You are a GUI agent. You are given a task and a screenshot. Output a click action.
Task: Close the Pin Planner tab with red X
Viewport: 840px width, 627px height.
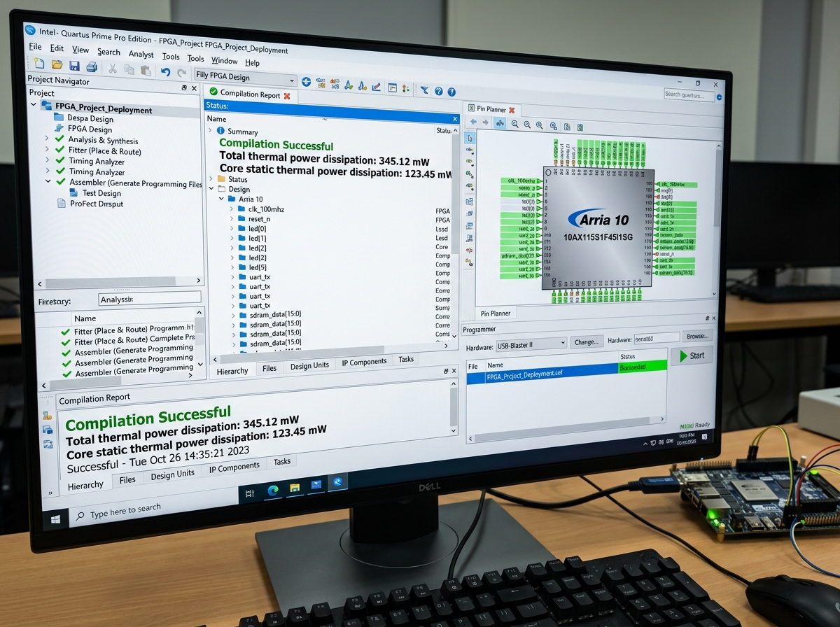(512, 110)
